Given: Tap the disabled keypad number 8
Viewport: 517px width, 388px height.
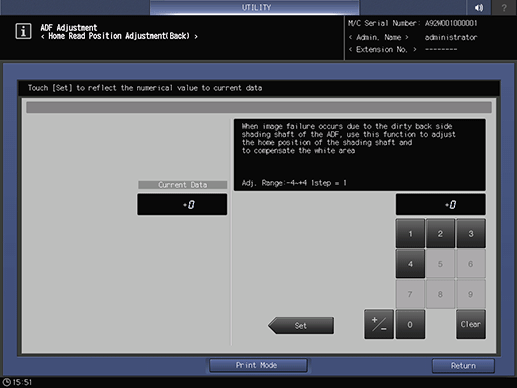Looking at the screenshot, I should [x=440, y=294].
